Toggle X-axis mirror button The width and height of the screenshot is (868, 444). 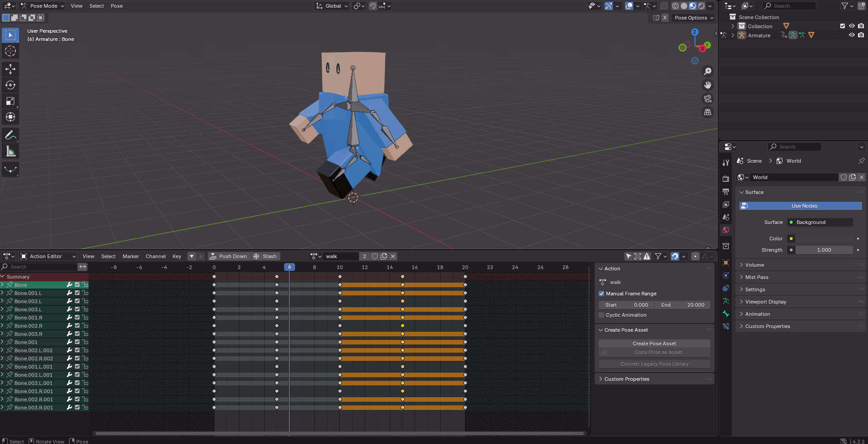coord(665,18)
